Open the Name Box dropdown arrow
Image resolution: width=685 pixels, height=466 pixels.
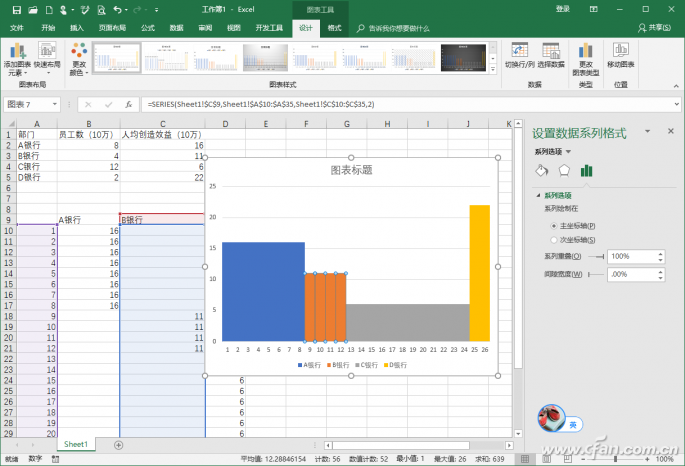point(55,104)
